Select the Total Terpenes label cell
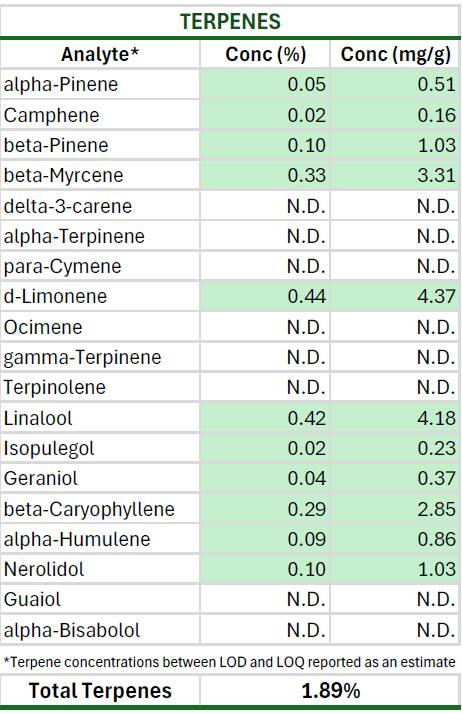Screen dimensions: 462x714 pos(100,691)
